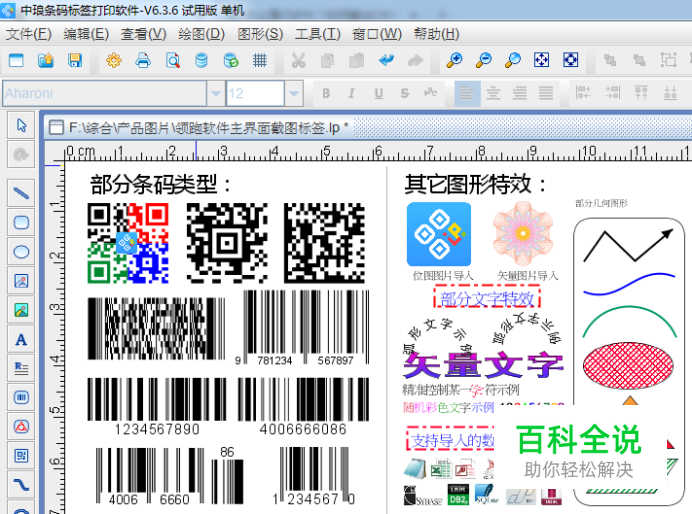This screenshot has height=514, width=692.
Task: Select the arrow pointer tool
Action: click(x=21, y=126)
